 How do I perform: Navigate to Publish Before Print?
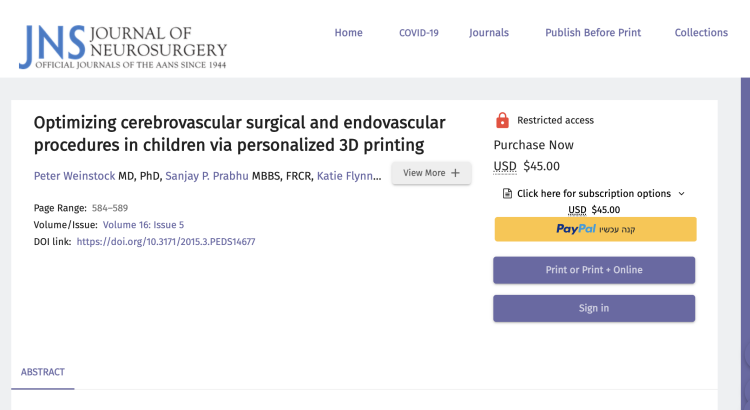coord(593,33)
